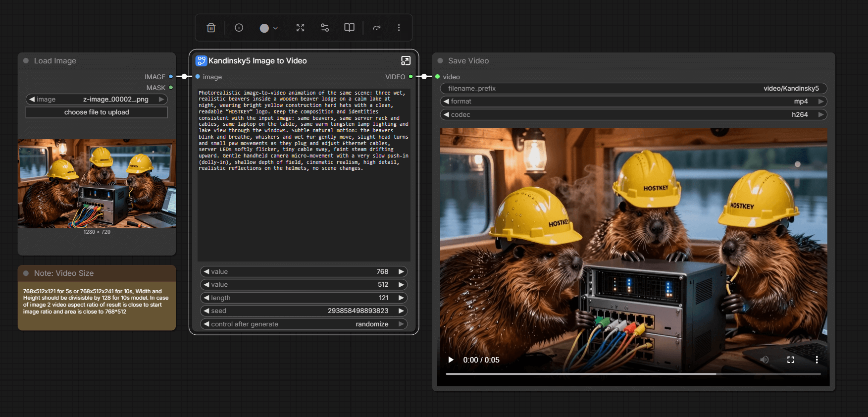Increase the length value 121
This screenshot has height=417, width=868.
(x=401, y=298)
